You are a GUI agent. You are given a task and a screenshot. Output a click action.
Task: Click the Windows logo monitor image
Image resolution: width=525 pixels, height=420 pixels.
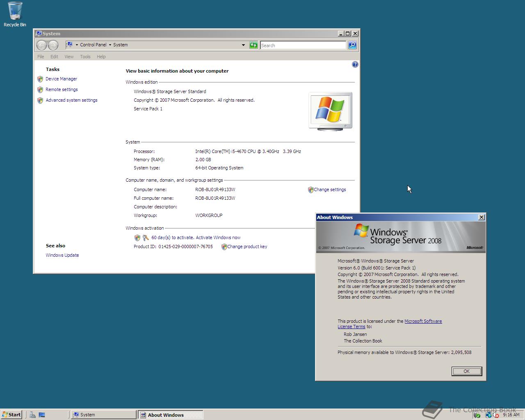(x=330, y=112)
